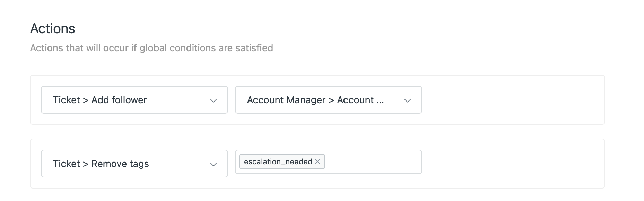Click chevron arrow on Add follower dropdown
Screen dimensions: 644x201
tap(214, 101)
